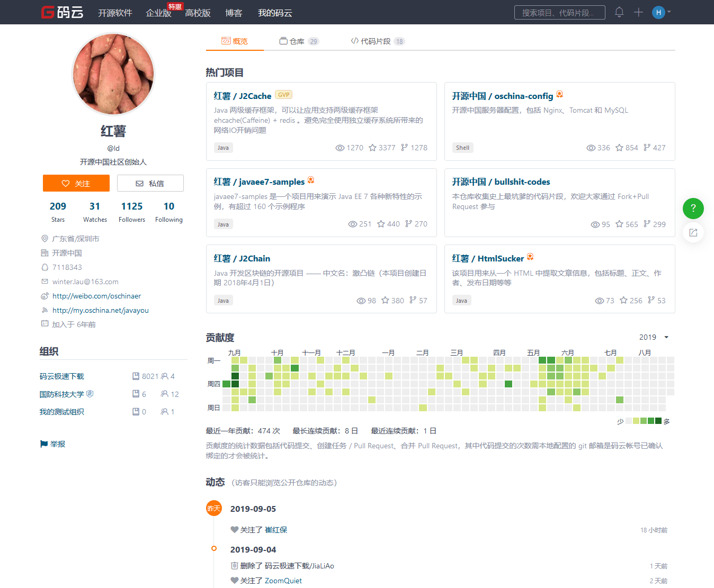Click the heart icon beside 关注了 崔红保
The height and width of the screenshot is (588, 714).
point(235,530)
